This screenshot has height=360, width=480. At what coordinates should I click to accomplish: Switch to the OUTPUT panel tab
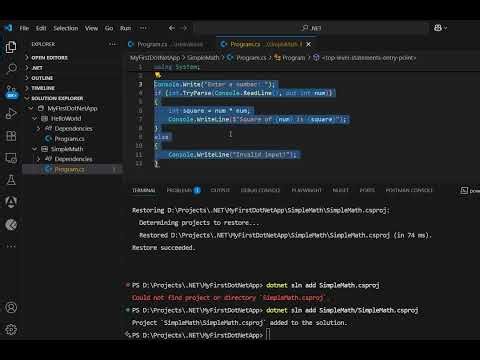pos(220,190)
